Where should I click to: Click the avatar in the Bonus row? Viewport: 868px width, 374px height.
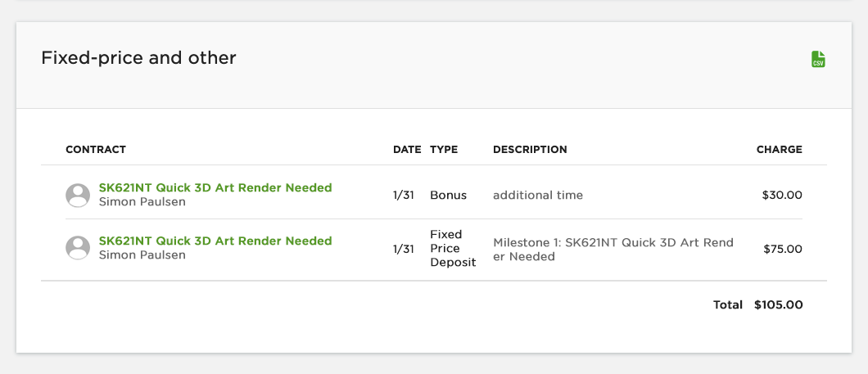(78, 195)
